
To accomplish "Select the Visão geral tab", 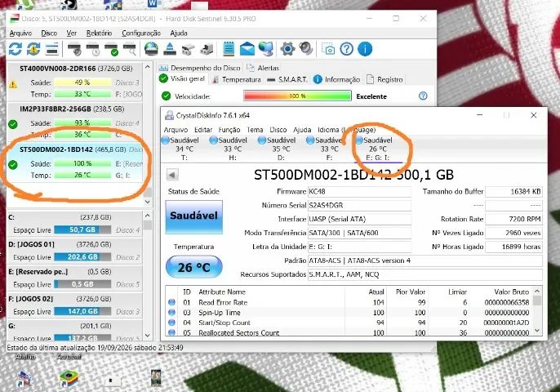I will (182, 78).
